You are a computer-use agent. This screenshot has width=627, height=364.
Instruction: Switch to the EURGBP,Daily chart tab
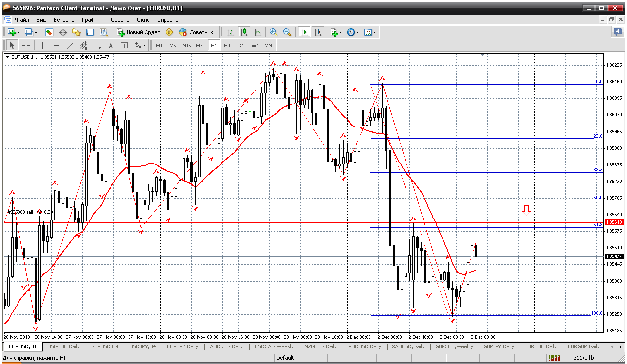pos(583,346)
